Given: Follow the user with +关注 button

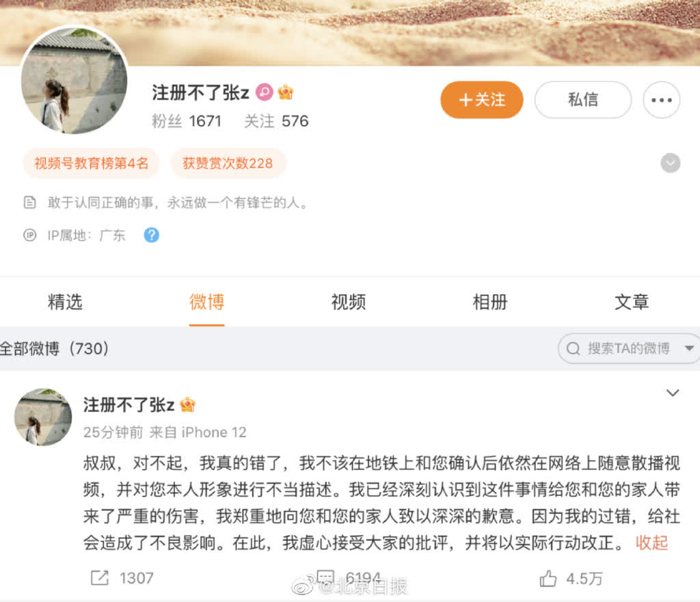Looking at the screenshot, I should tap(482, 100).
